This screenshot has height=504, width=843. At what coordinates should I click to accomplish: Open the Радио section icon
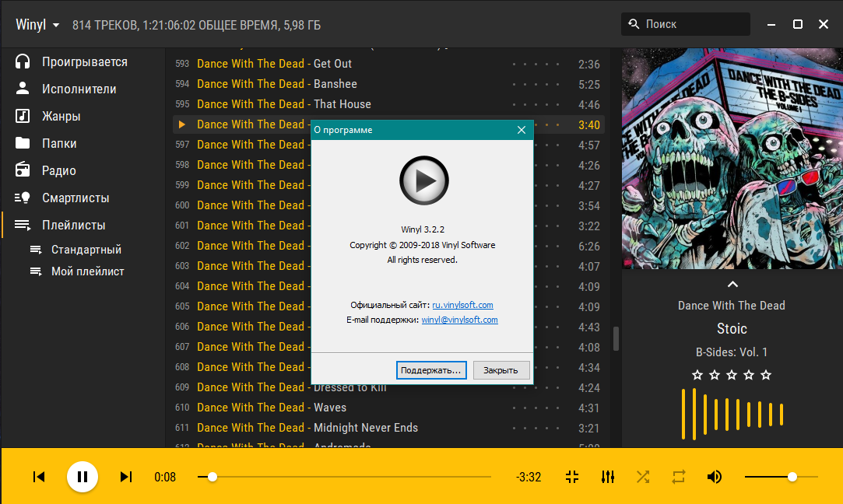(23, 170)
